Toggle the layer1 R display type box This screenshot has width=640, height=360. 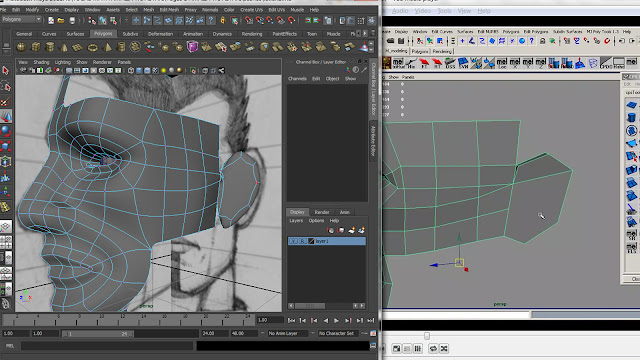coord(302,241)
